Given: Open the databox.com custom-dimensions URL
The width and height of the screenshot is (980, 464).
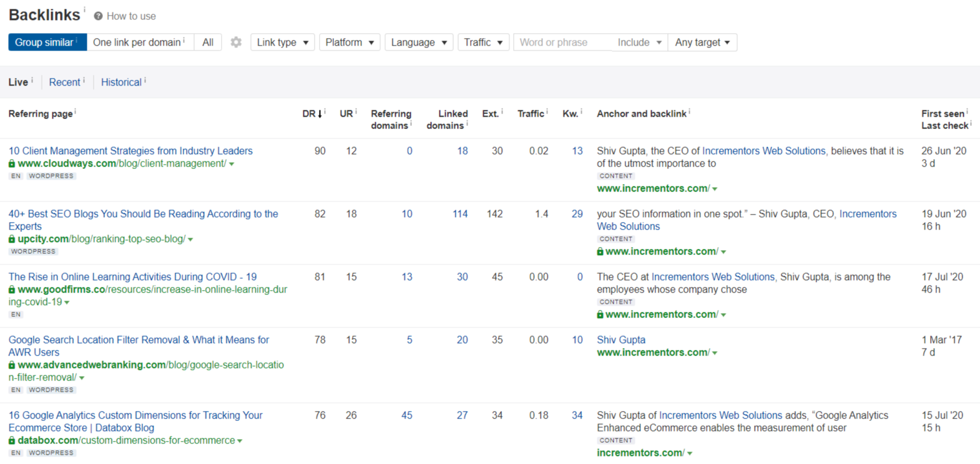Looking at the screenshot, I should (x=126, y=440).
